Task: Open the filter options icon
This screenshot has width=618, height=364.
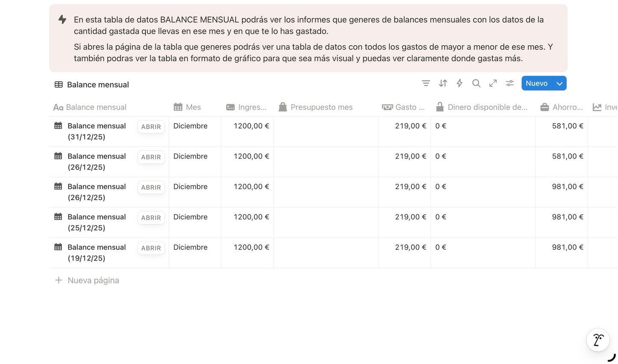Action: tap(426, 83)
